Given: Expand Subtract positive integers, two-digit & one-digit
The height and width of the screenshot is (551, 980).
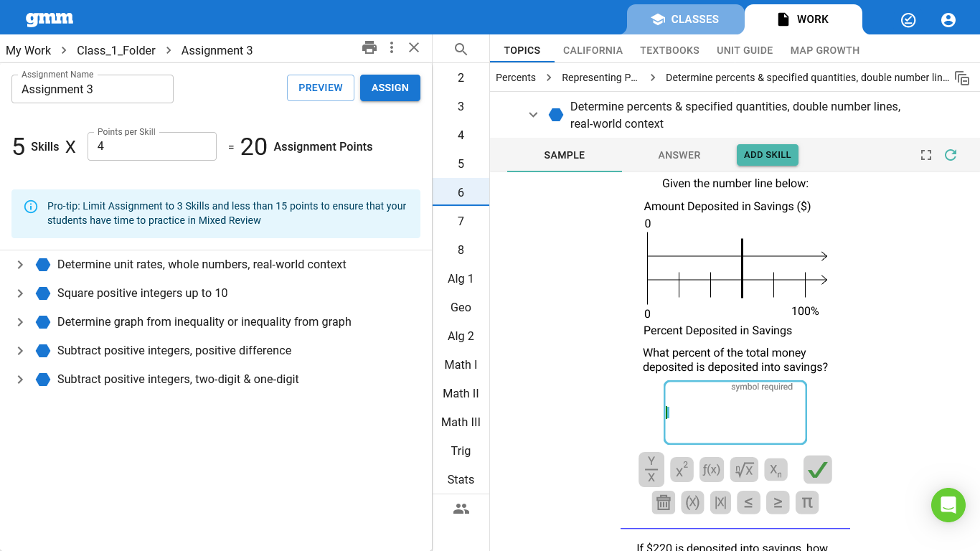Looking at the screenshot, I should [x=20, y=380].
